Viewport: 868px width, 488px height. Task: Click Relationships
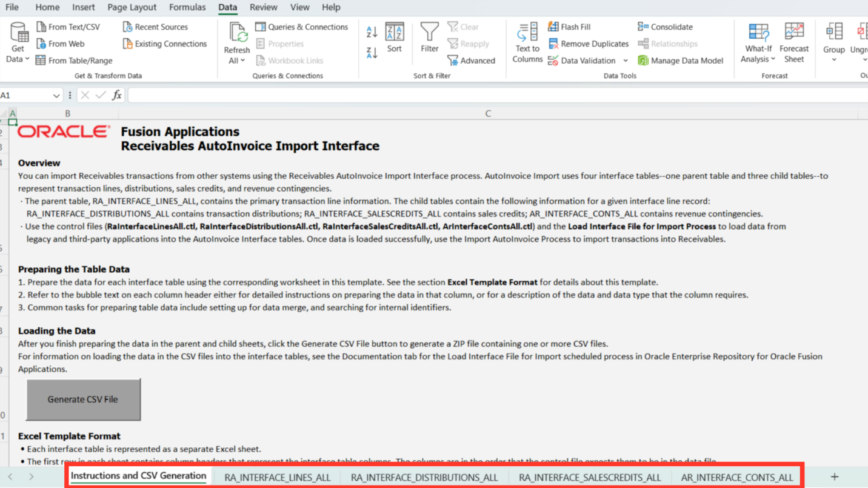(x=667, y=44)
